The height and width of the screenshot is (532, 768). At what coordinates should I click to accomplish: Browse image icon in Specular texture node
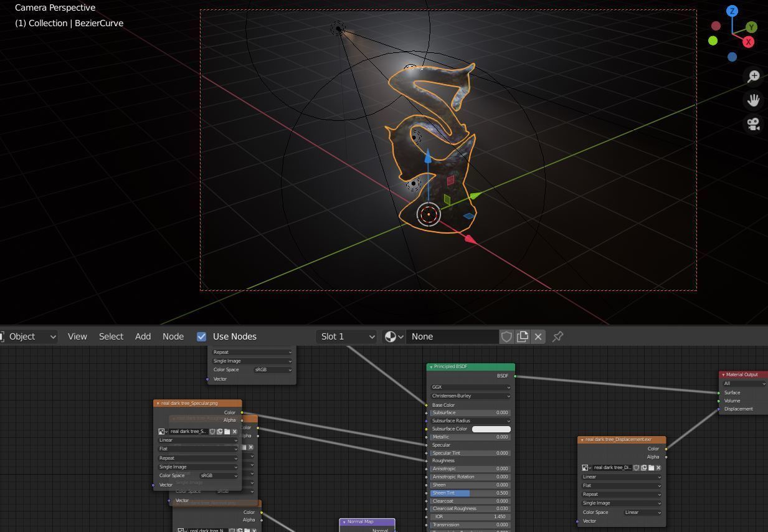[x=163, y=431]
